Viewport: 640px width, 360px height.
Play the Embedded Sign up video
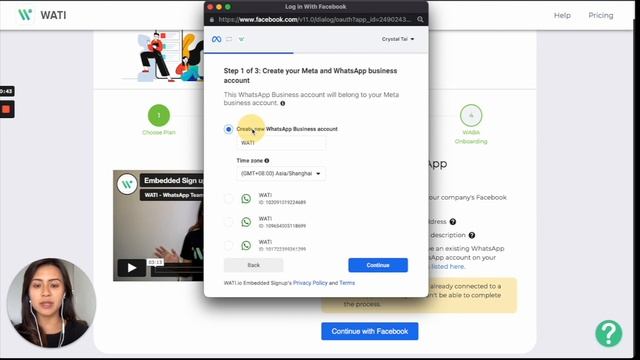132,268
